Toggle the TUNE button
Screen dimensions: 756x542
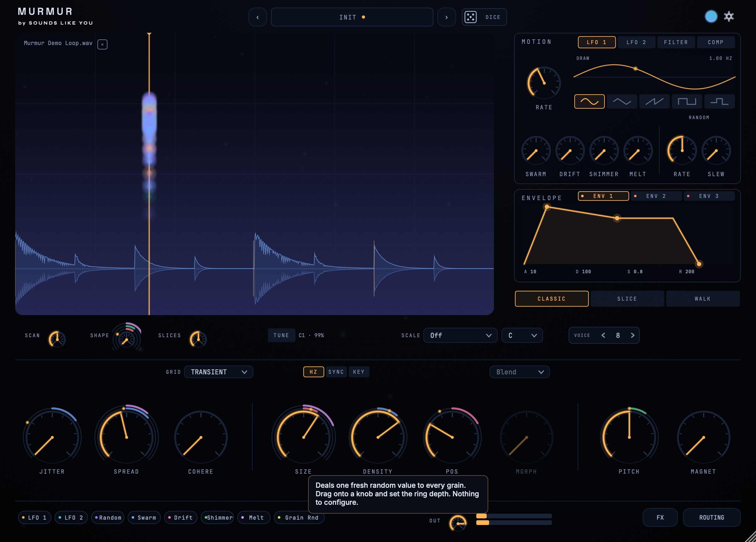pos(281,335)
